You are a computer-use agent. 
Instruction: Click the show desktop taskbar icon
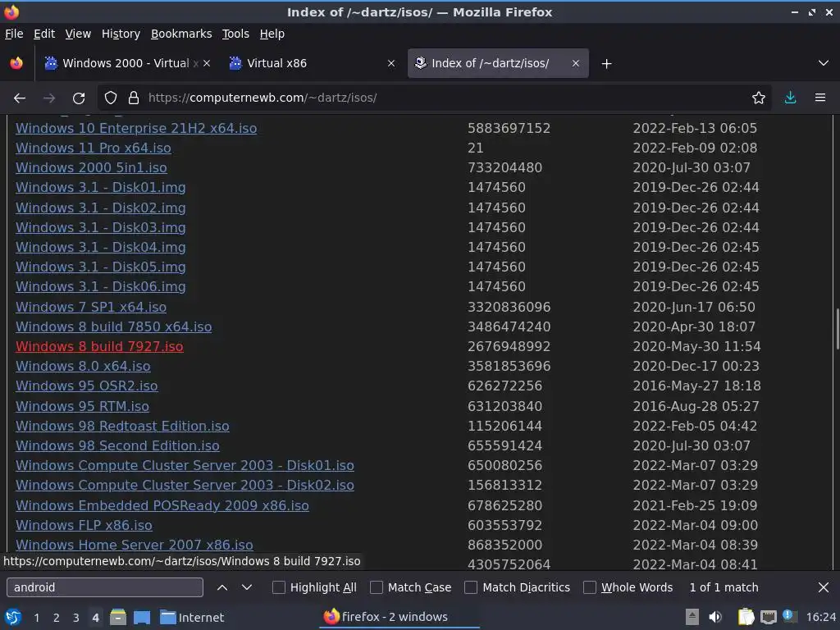coord(141,617)
